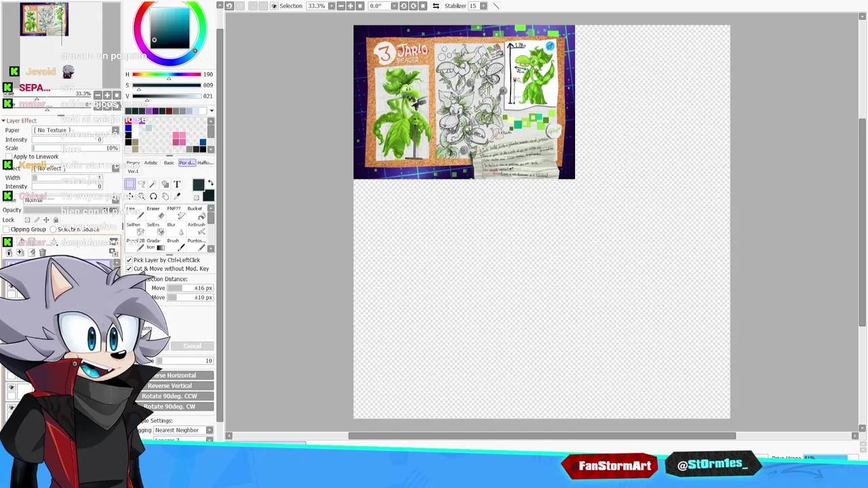The image size is (868, 488).
Task: Choose the Brush tool preset
Action: point(176,244)
